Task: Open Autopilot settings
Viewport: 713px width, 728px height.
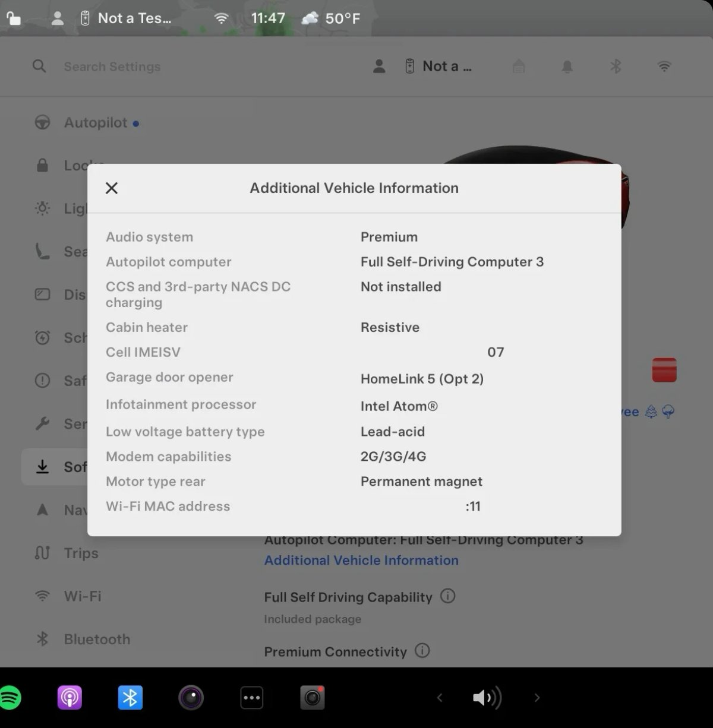Action: click(x=87, y=123)
